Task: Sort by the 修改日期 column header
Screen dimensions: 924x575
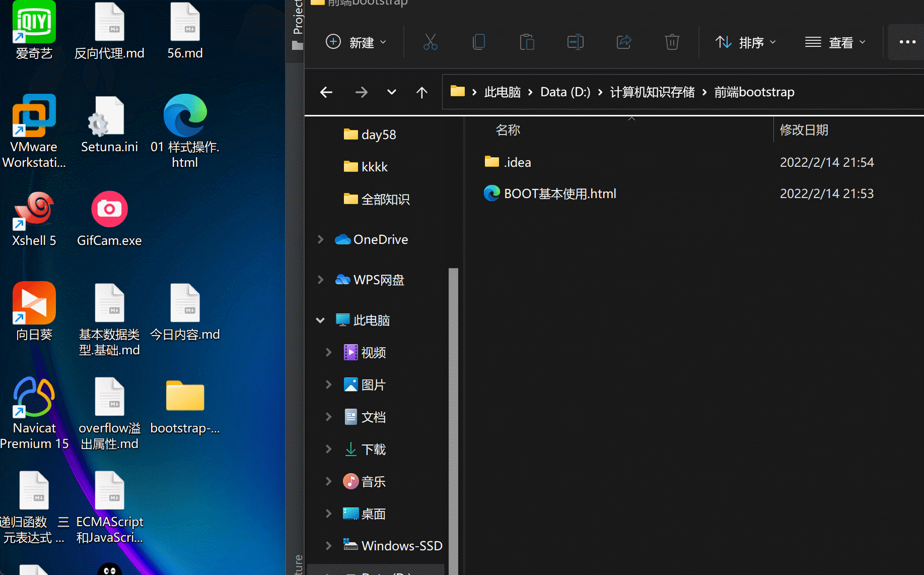Action: (x=804, y=130)
